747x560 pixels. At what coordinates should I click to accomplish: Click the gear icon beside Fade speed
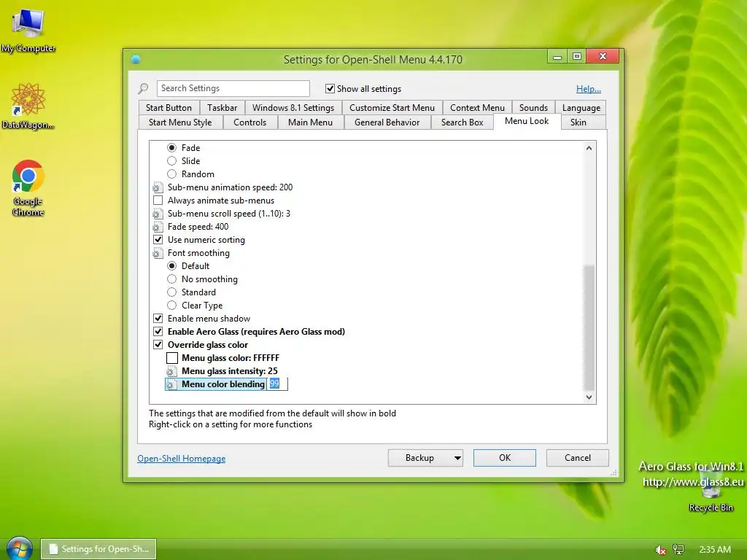158,227
